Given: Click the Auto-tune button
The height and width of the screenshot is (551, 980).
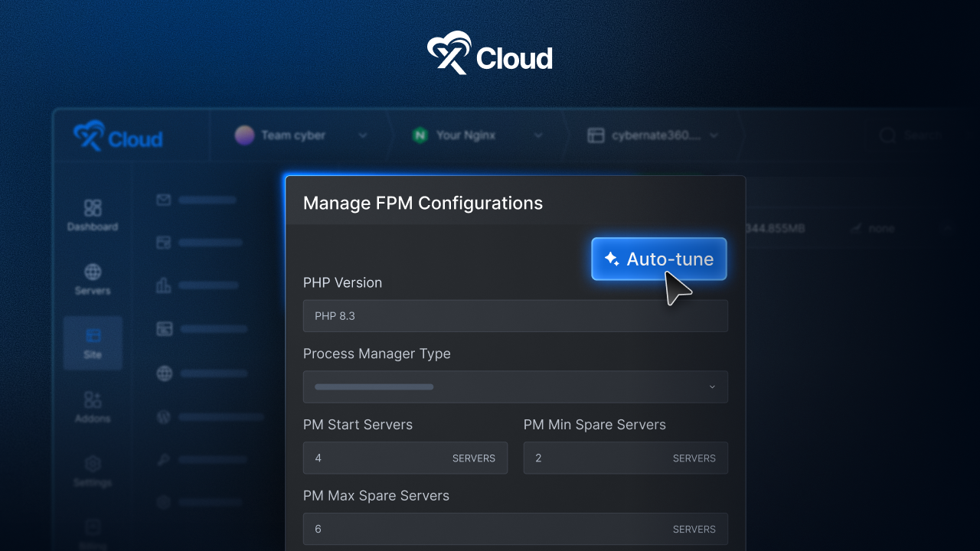Looking at the screenshot, I should 658,259.
